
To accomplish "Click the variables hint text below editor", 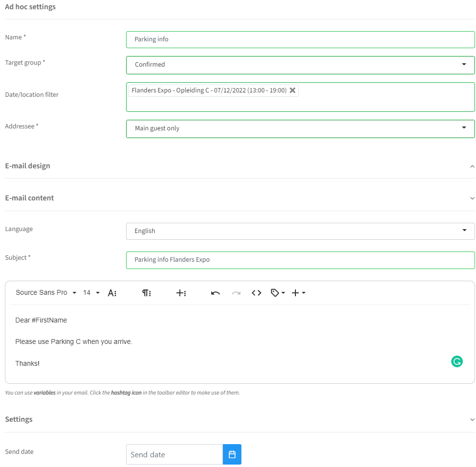I will pos(122,393).
